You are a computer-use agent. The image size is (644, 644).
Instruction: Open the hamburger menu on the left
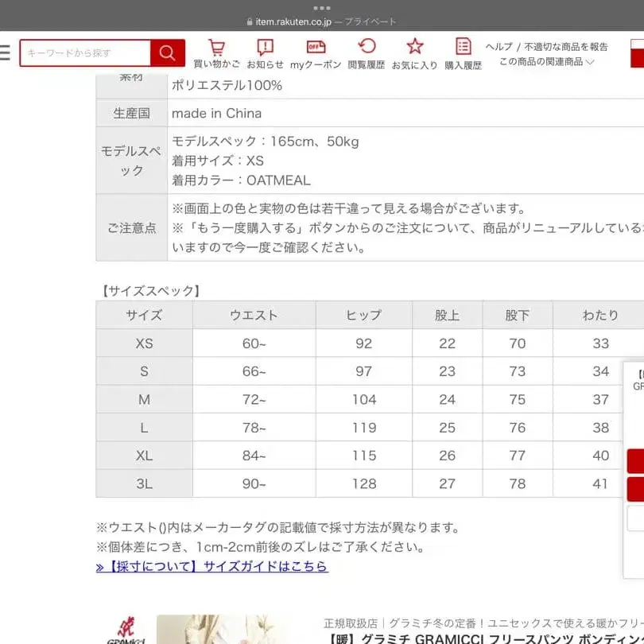point(6,52)
